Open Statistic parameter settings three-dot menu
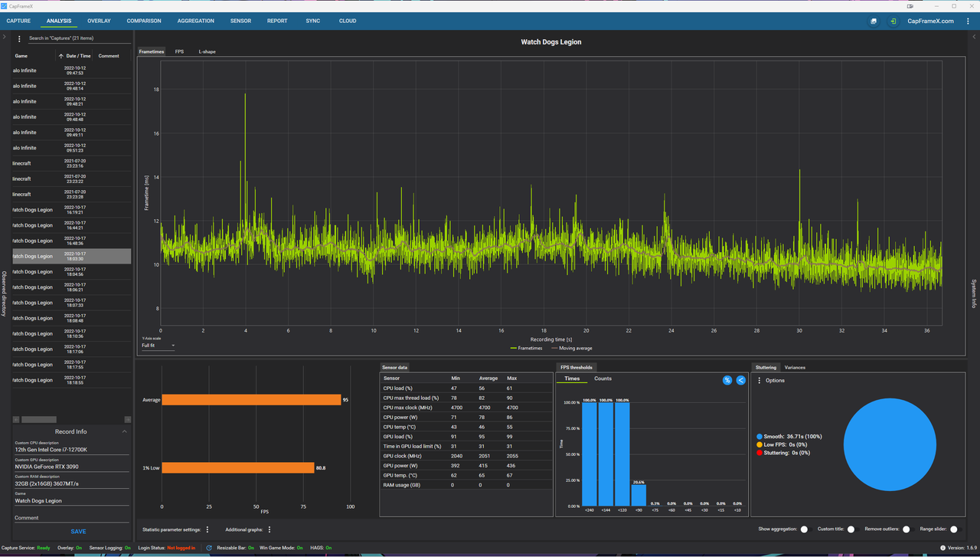The image size is (980, 557). (207, 529)
